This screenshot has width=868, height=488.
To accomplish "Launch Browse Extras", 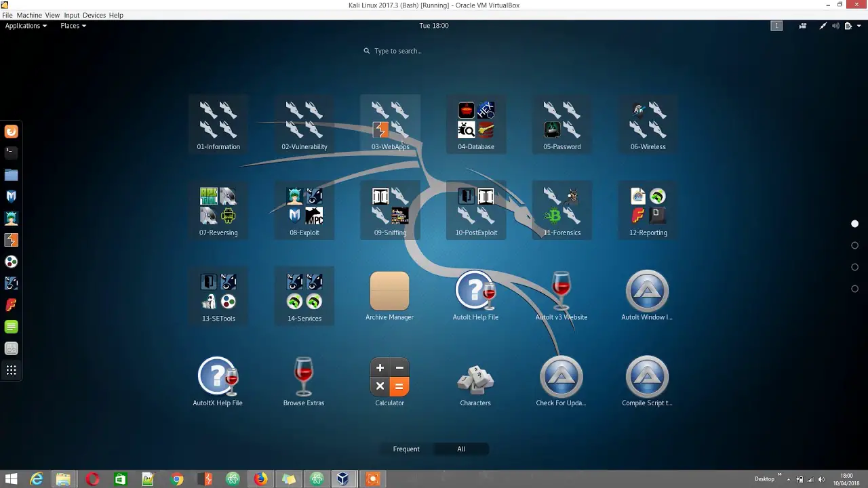I will pos(304,382).
